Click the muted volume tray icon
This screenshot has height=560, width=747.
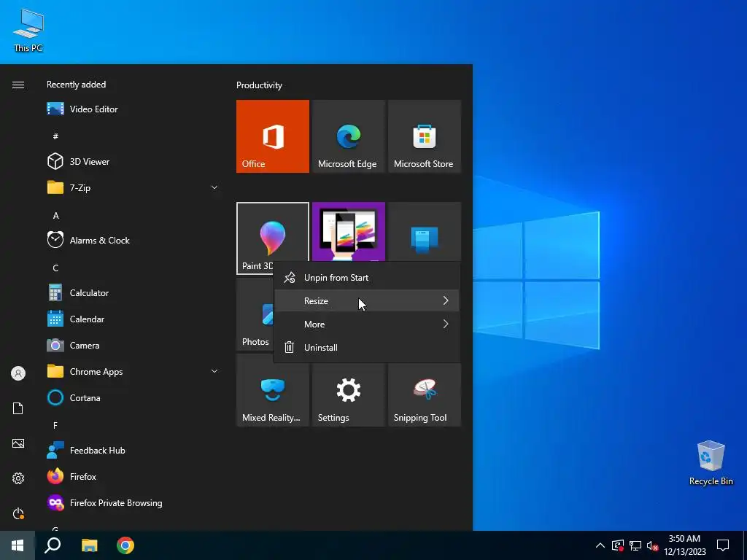pos(653,545)
